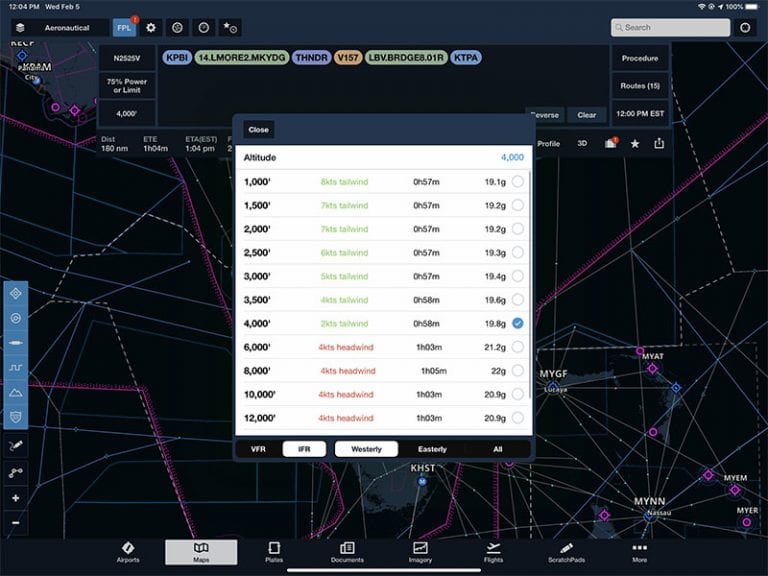Image resolution: width=768 pixels, height=576 pixels.
Task: Select the KTPA destination bubble
Action: [466, 58]
